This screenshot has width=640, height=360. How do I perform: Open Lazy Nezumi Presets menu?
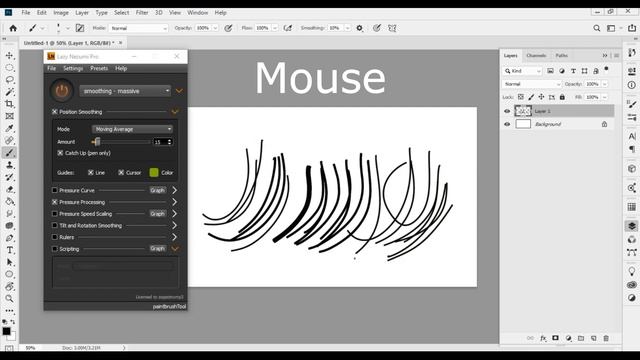(x=99, y=68)
